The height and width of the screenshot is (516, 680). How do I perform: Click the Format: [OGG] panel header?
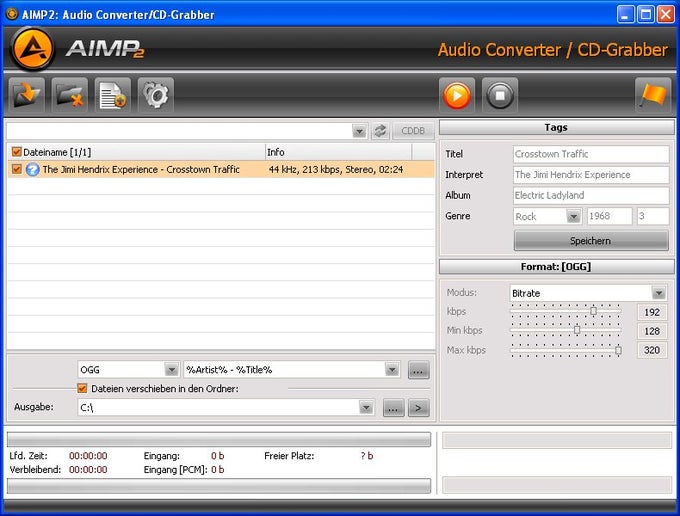coord(556,266)
